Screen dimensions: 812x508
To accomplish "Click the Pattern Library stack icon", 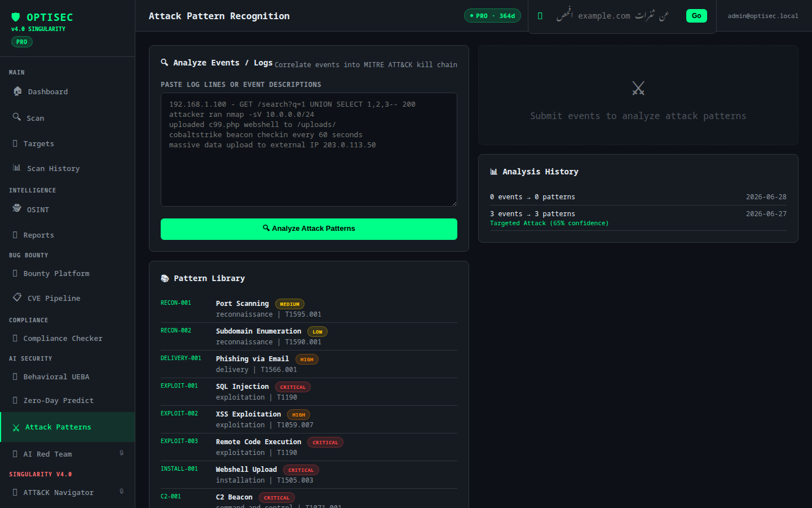I will click(x=165, y=278).
